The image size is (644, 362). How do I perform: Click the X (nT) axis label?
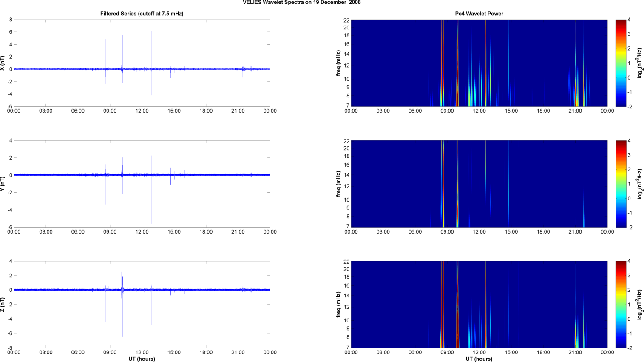(x=3, y=63)
